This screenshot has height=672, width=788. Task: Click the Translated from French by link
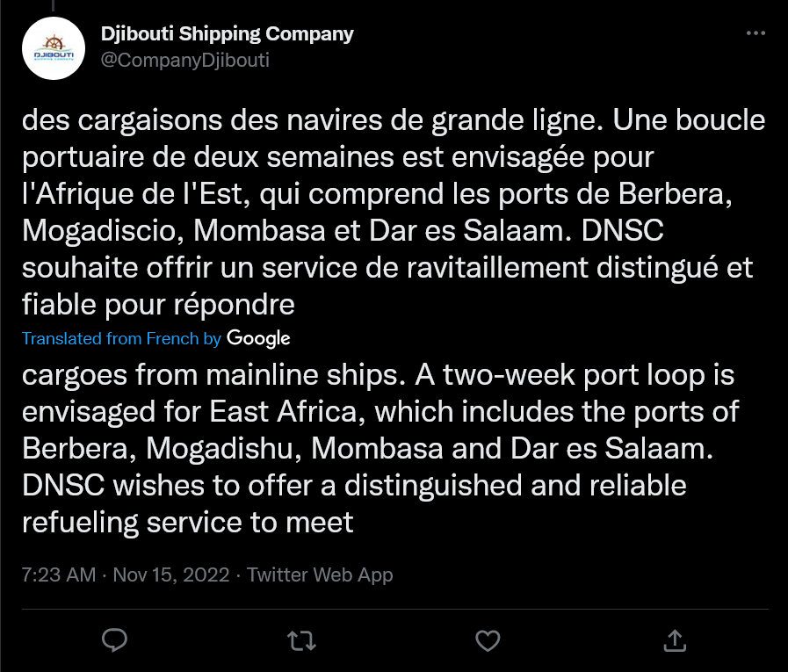click(x=121, y=339)
